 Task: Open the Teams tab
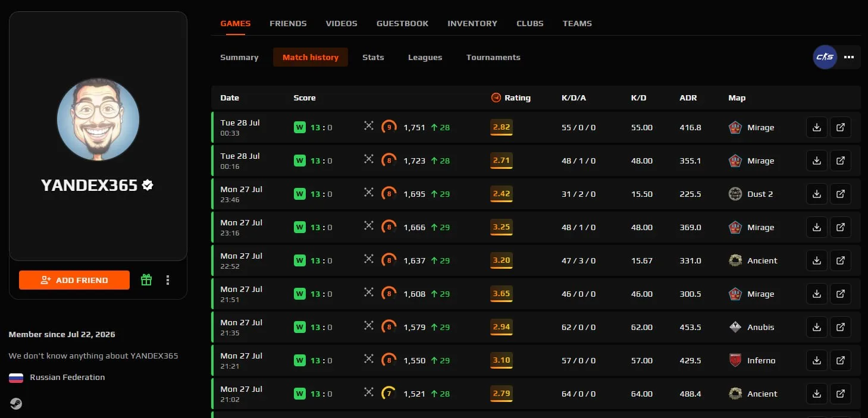click(577, 24)
